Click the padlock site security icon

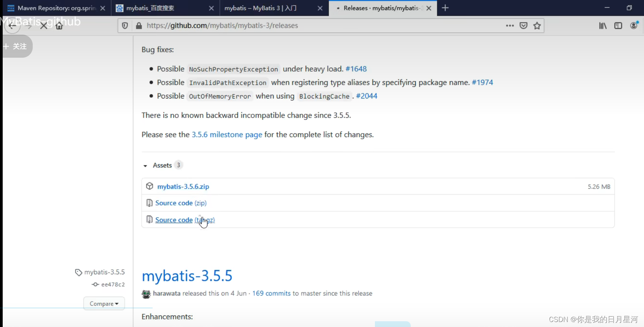coord(139,26)
